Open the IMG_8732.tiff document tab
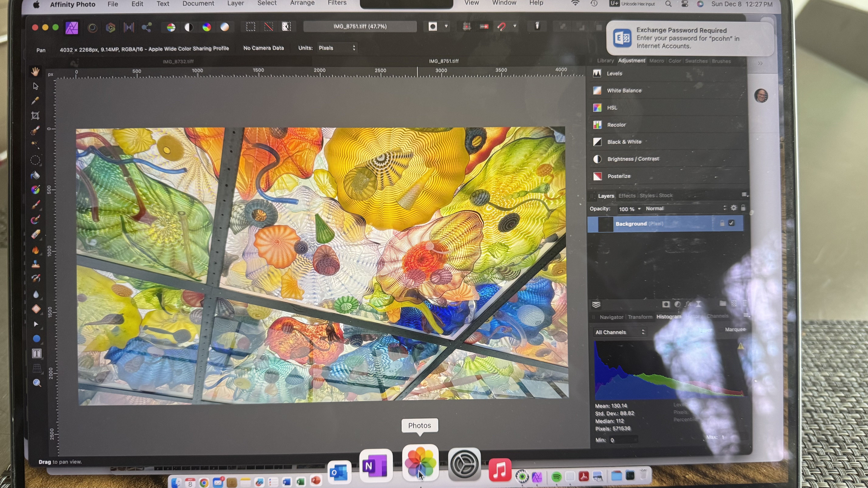 tap(178, 62)
